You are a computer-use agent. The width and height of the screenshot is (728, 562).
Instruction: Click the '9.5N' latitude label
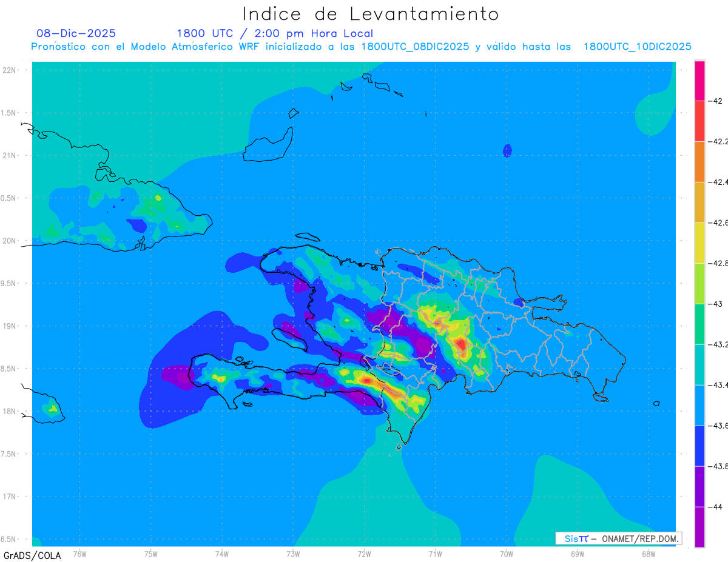(x=8, y=284)
